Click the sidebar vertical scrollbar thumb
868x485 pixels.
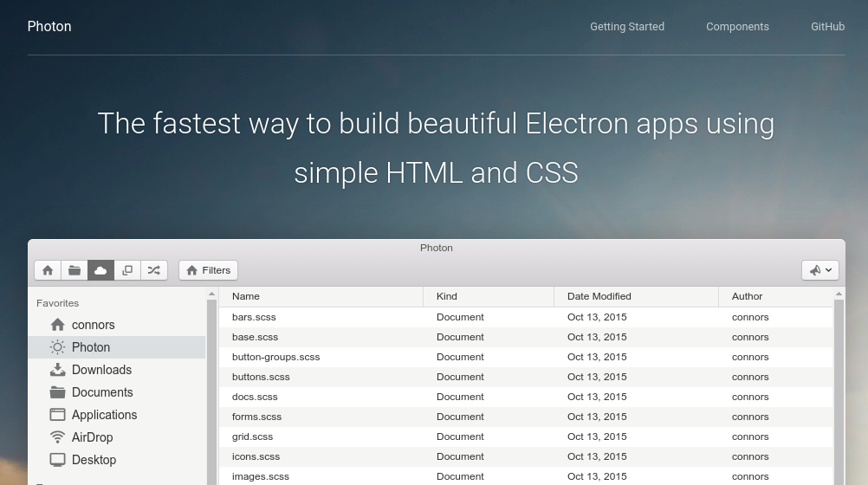(x=211, y=392)
